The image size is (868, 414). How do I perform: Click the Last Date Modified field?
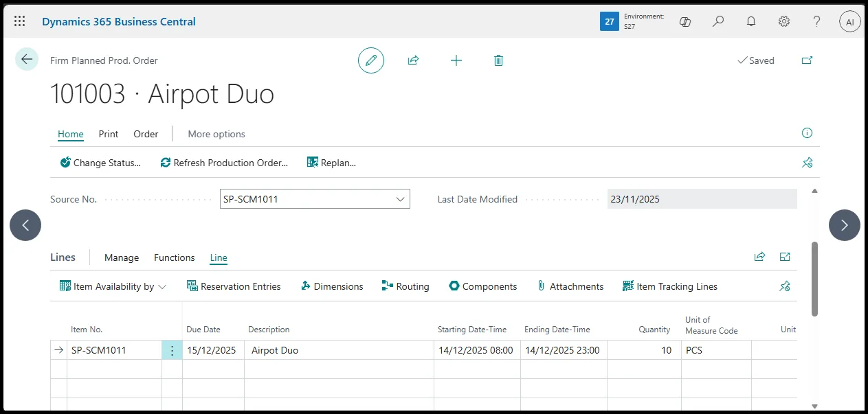(x=702, y=199)
